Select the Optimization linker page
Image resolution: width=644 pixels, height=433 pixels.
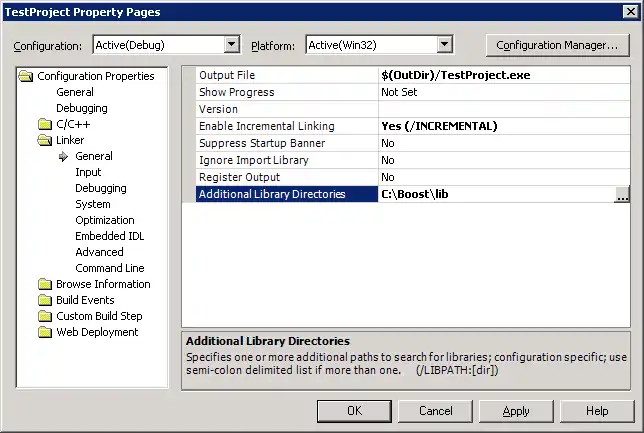[104, 220]
